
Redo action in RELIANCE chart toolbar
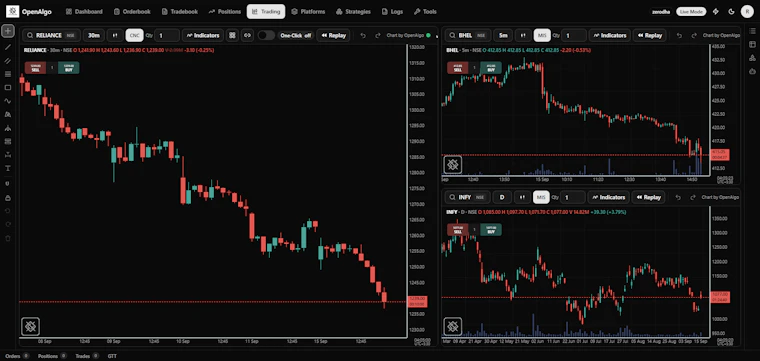tap(377, 35)
